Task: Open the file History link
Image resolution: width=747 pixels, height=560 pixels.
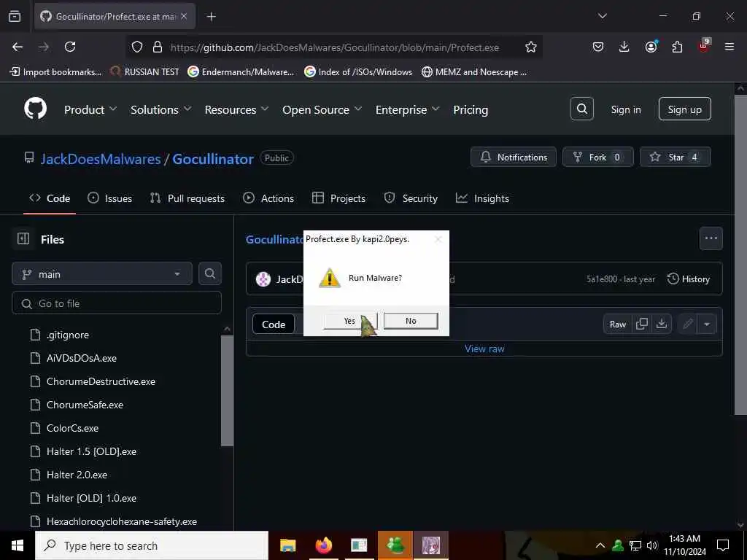Action: [689, 279]
